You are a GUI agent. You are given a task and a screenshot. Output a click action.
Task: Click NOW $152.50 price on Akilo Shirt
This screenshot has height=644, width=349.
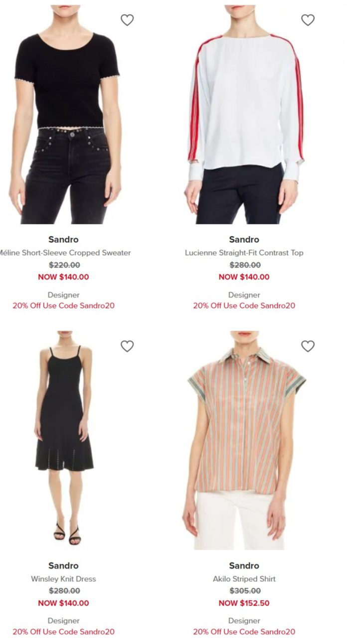pos(244,603)
